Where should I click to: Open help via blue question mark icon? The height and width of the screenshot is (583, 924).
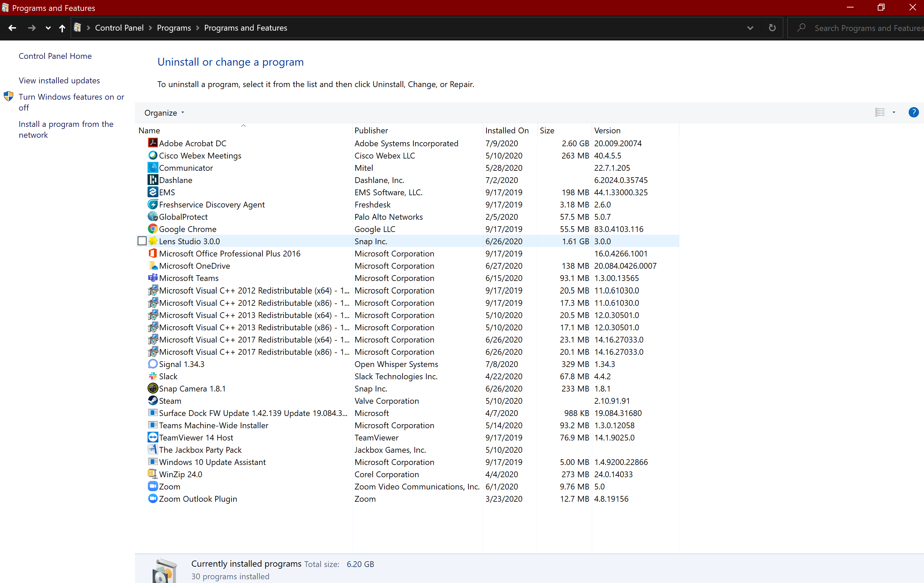point(913,112)
